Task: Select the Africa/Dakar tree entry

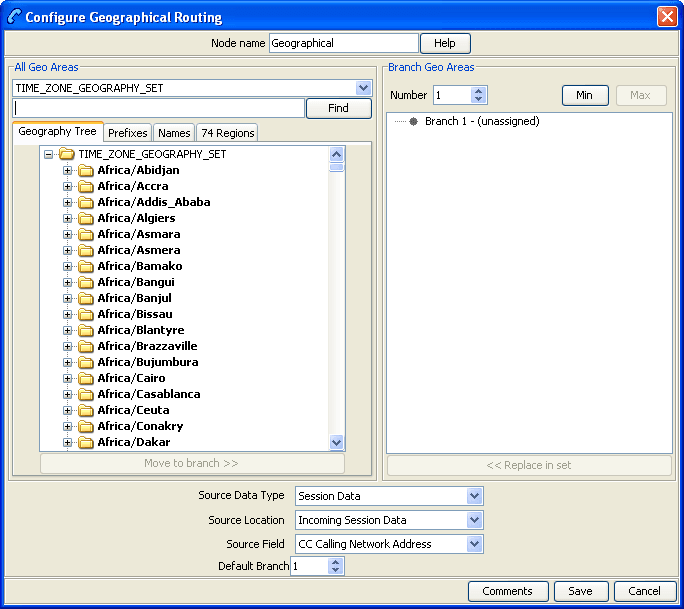Action: [133, 442]
